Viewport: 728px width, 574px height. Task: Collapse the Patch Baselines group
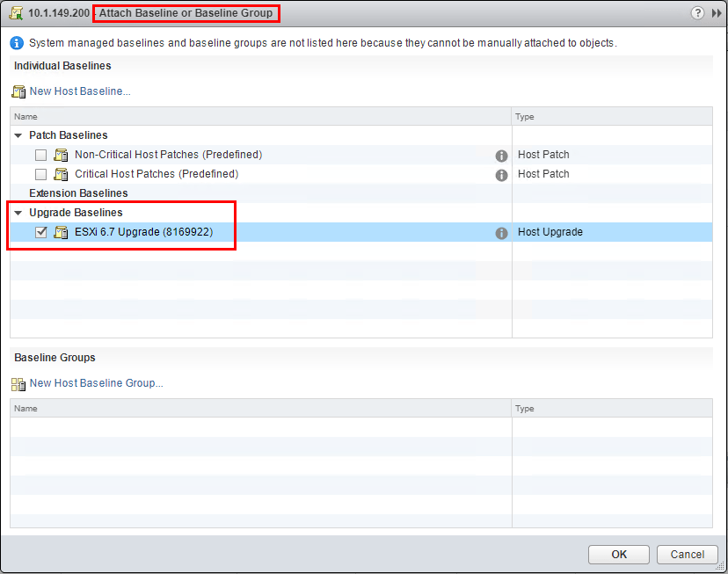18,135
